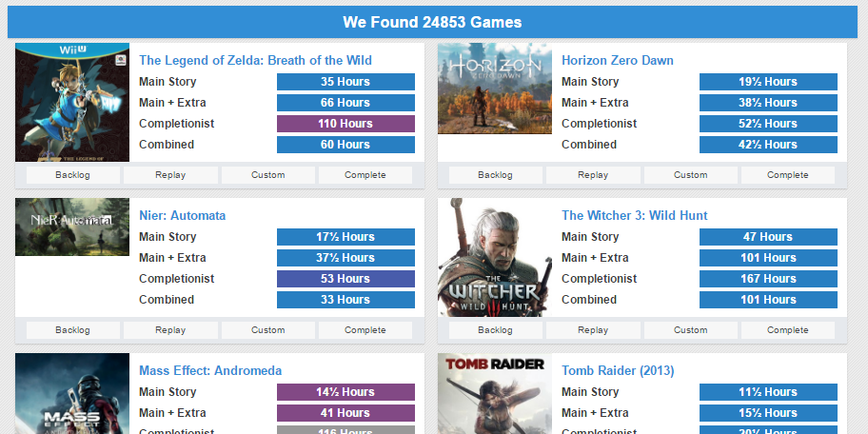Image resolution: width=868 pixels, height=434 pixels.
Task: Click Nier Main + Extra 37½ Hours bar
Action: pos(345,258)
